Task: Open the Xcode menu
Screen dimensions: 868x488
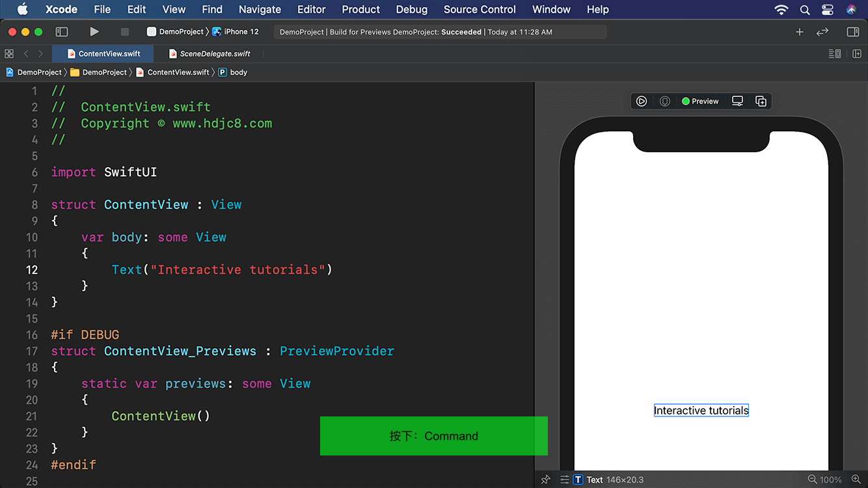Action: 61,9
